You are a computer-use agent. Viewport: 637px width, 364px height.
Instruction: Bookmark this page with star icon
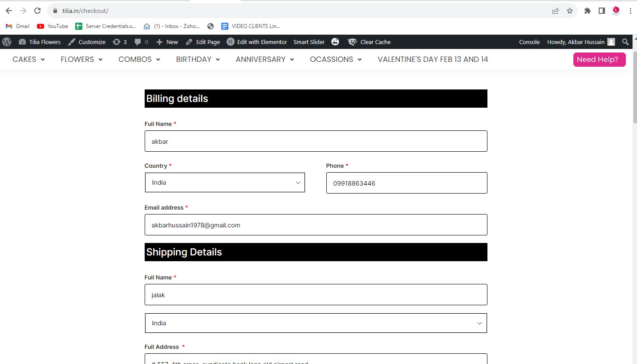570,11
